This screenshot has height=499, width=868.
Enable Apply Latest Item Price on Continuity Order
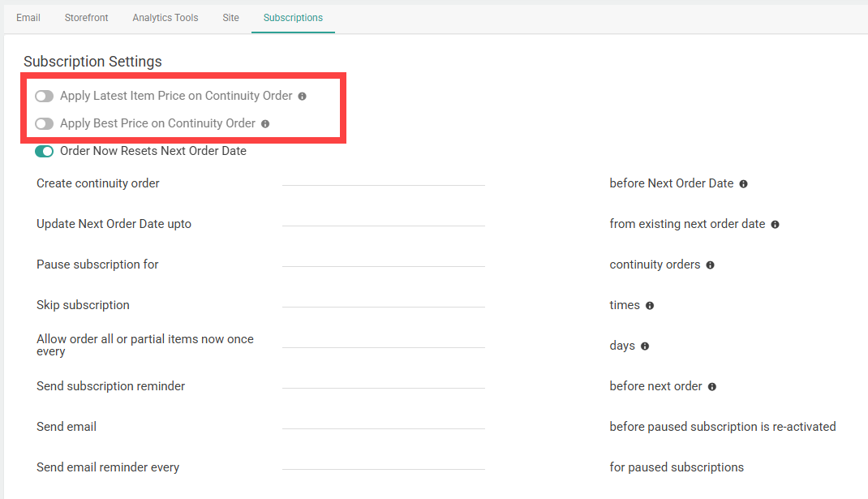(44, 96)
